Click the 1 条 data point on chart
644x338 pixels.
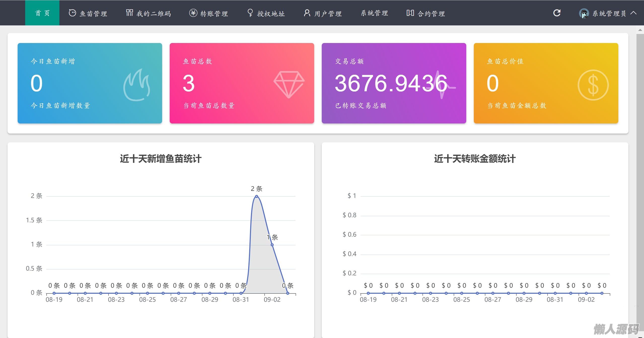[272, 245]
